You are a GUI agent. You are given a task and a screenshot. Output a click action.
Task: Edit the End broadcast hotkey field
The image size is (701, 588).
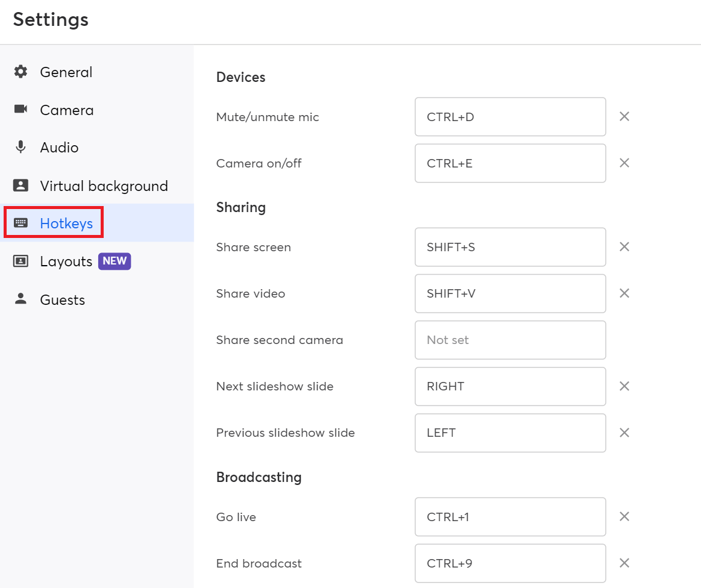(x=510, y=563)
